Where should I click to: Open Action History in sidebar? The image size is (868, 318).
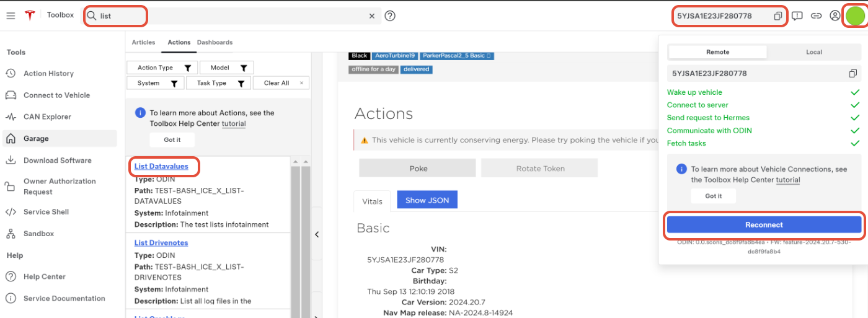pos(48,73)
